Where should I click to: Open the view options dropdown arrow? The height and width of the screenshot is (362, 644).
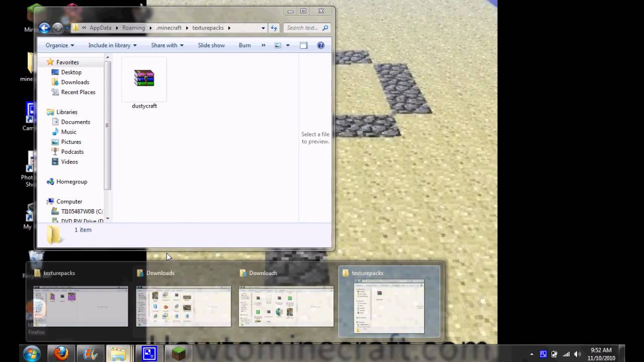point(288,45)
